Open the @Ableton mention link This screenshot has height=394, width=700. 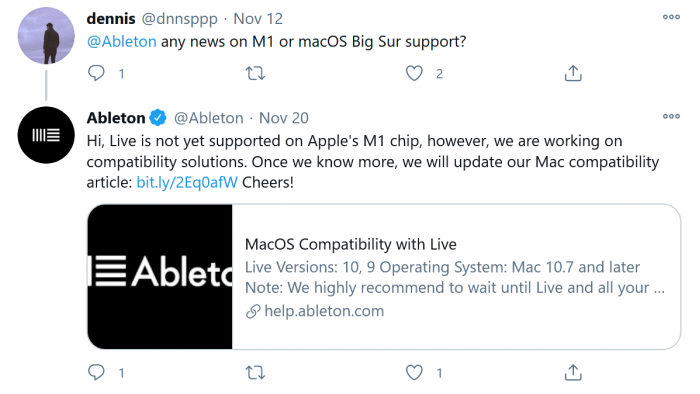pyautogui.click(x=121, y=41)
